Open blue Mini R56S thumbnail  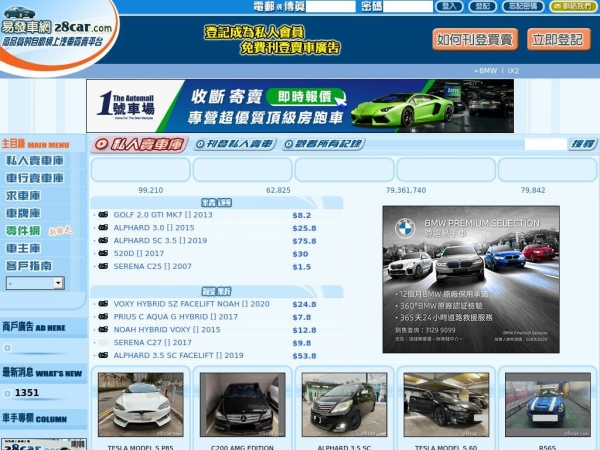(x=548, y=405)
